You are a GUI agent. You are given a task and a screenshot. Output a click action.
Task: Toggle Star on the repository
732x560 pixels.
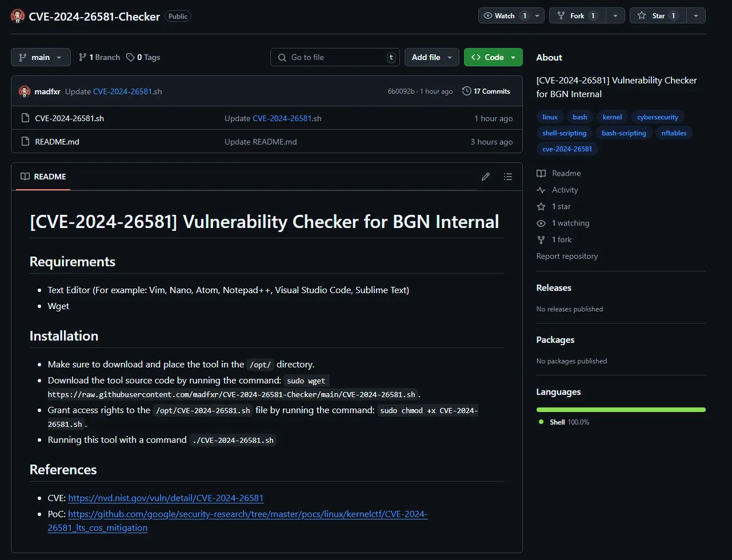pyautogui.click(x=658, y=15)
